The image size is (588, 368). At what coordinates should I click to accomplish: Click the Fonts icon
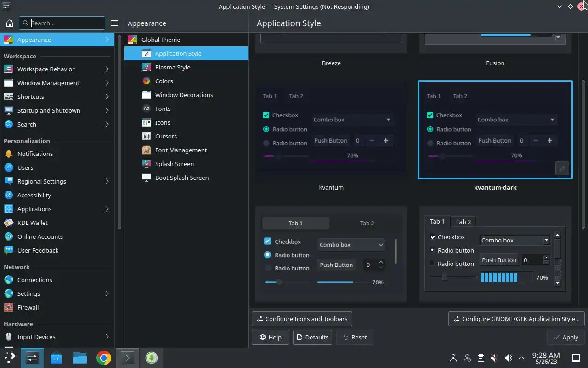[147, 109]
